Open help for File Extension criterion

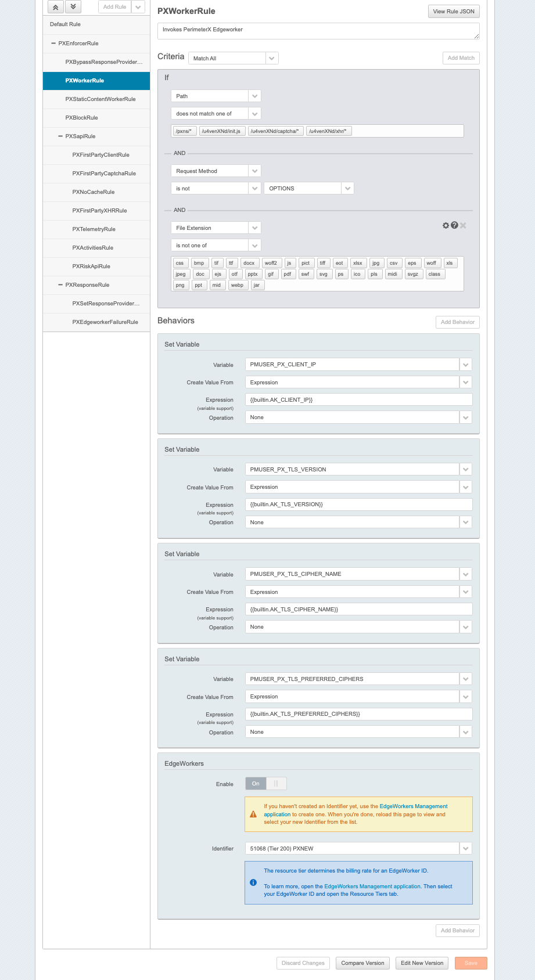coord(454,225)
